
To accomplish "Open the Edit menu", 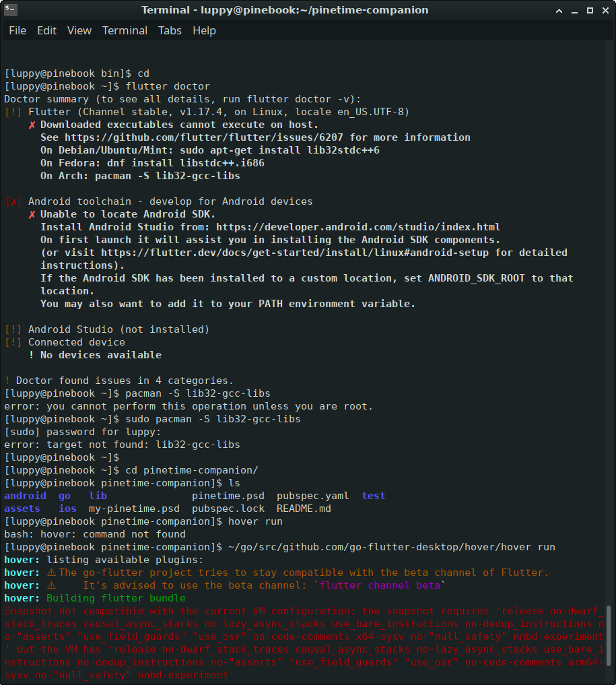I will click(x=46, y=30).
